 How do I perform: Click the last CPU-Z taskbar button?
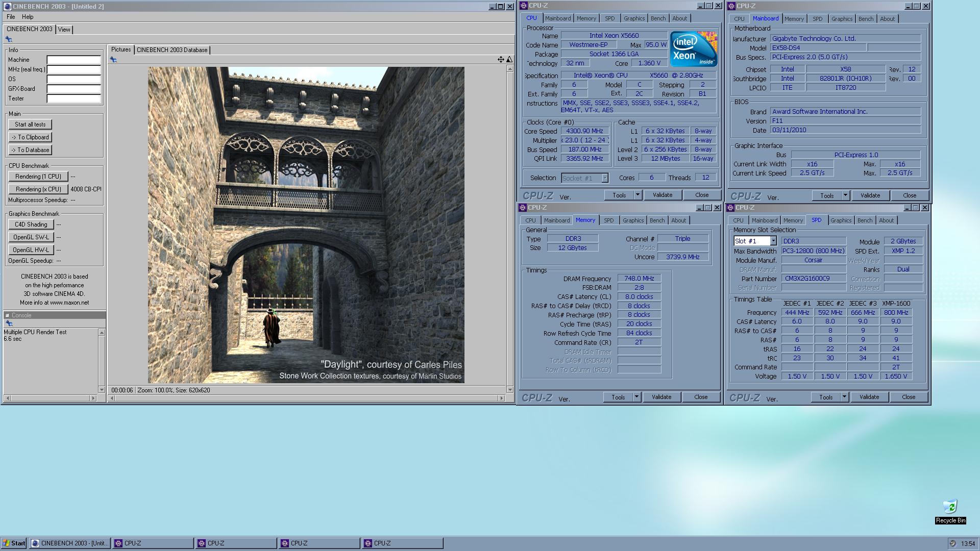(402, 543)
